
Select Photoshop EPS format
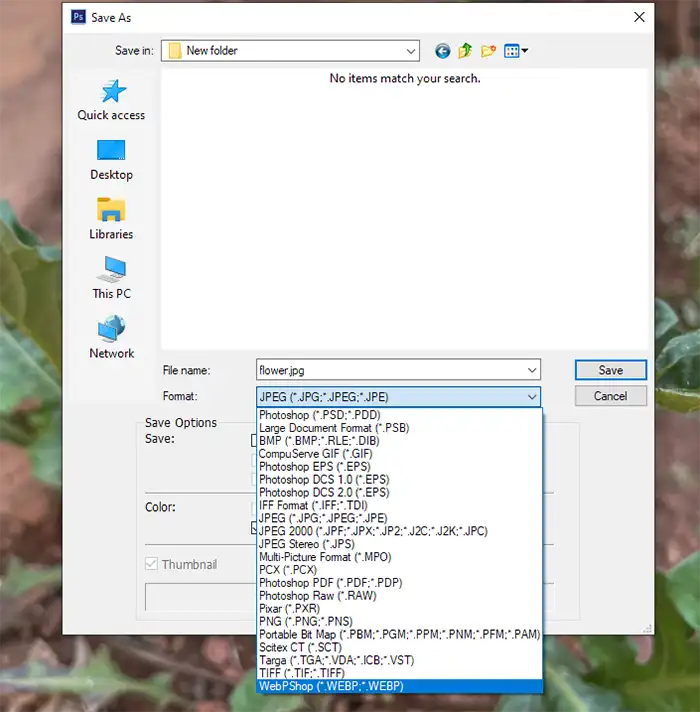click(x=399, y=467)
